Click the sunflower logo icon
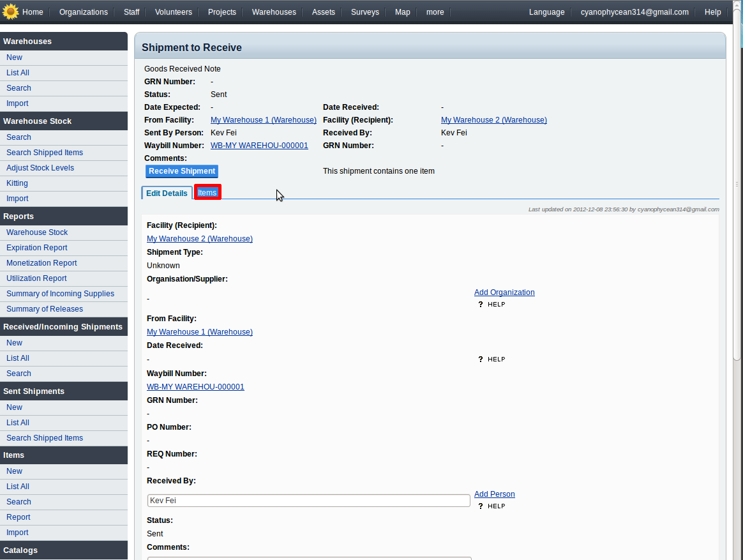Screen dimensions: 743x560 click(x=10, y=11)
